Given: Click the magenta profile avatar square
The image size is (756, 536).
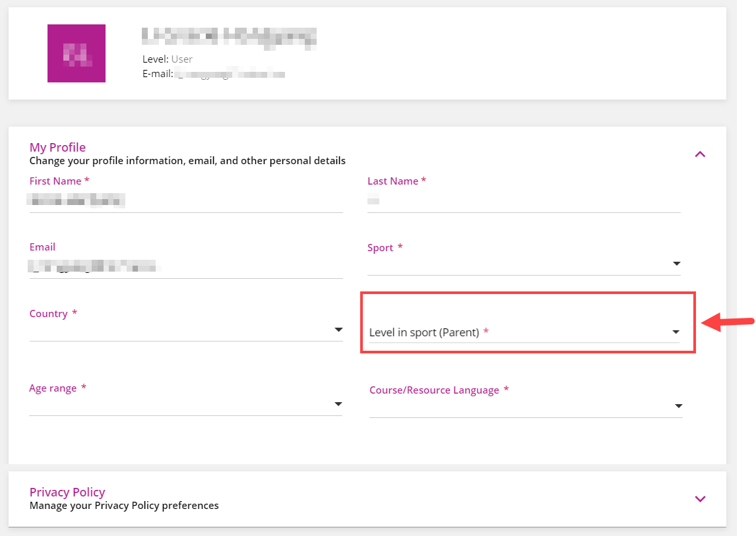Looking at the screenshot, I should point(76,53).
